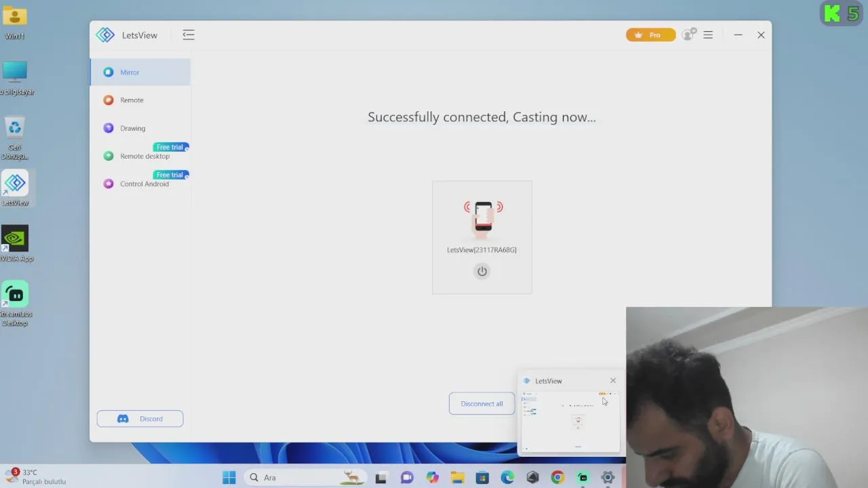Screen dimensions: 868x488
Task: Open the purple video chat taskbar icon
Action: click(407, 477)
